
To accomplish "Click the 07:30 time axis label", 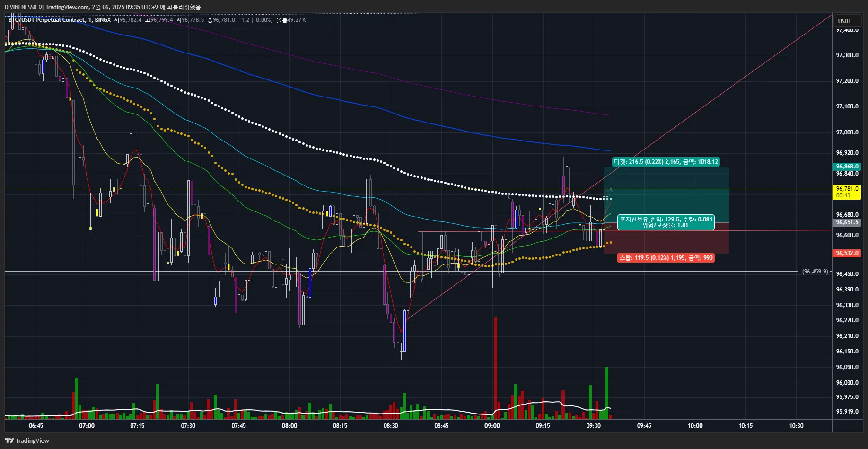I will click(188, 426).
